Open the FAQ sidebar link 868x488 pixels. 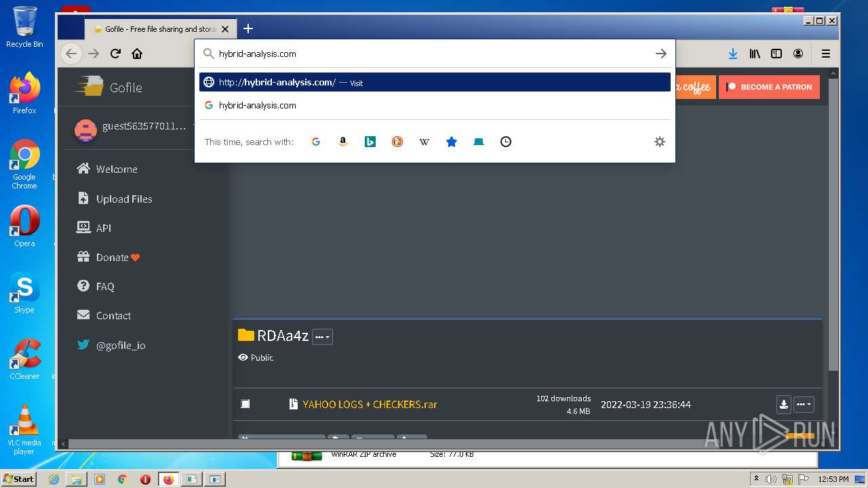(x=105, y=286)
